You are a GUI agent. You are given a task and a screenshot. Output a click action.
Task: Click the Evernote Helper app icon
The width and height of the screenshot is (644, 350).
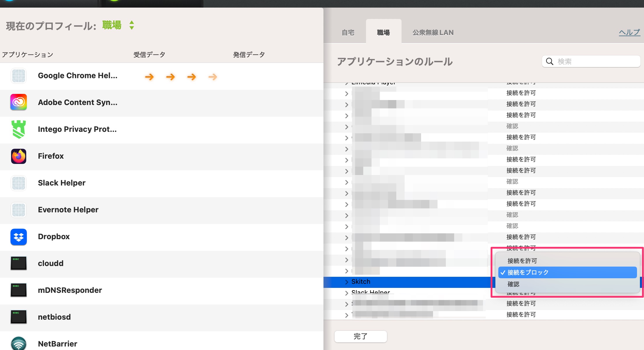click(x=19, y=210)
